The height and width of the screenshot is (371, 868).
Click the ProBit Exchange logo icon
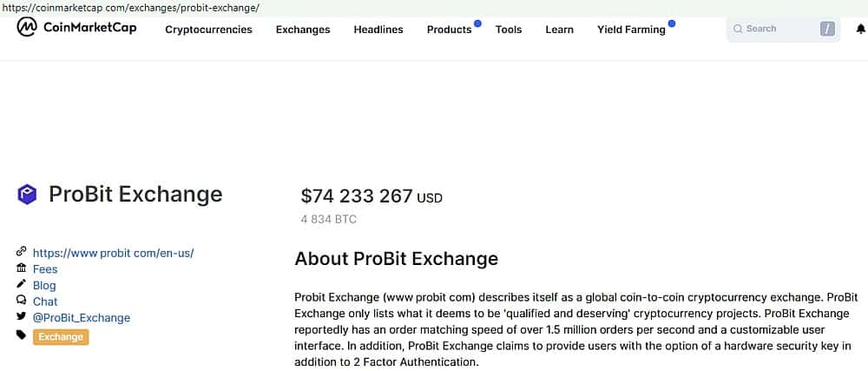click(x=28, y=195)
